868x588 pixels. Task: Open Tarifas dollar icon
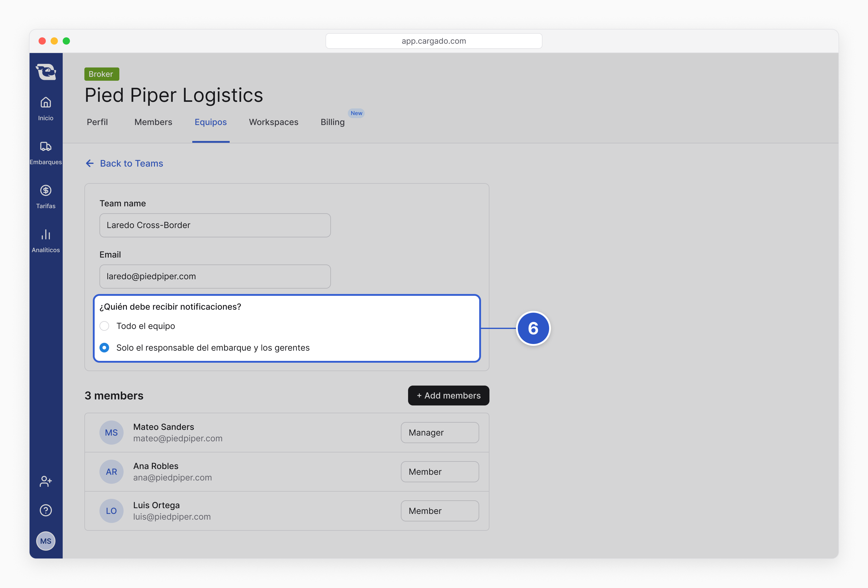[x=46, y=190]
